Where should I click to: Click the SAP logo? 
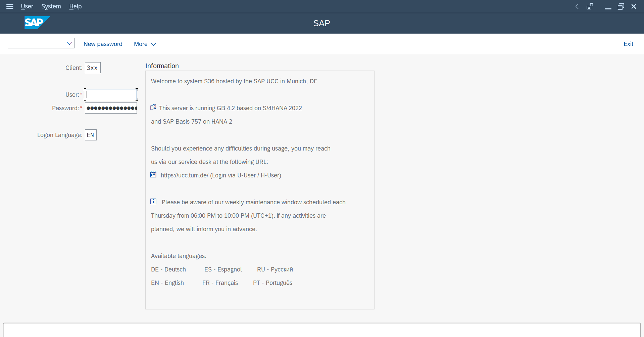coord(37,23)
